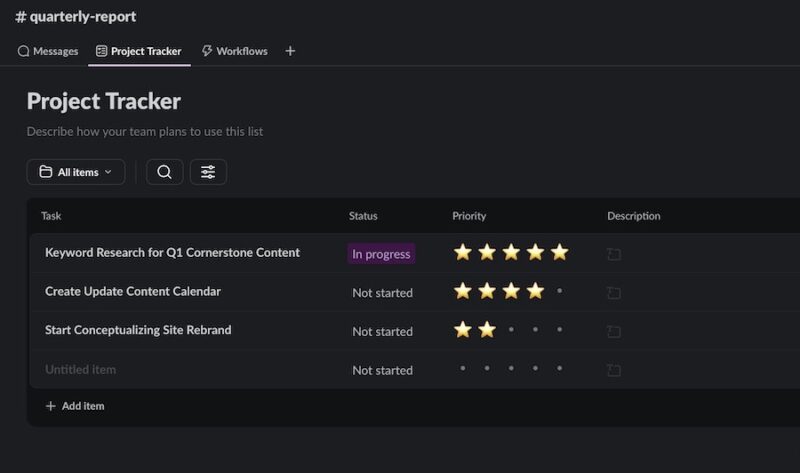Set first priority dot on Untitled item
The height and width of the screenshot is (473, 800).
[x=463, y=368]
